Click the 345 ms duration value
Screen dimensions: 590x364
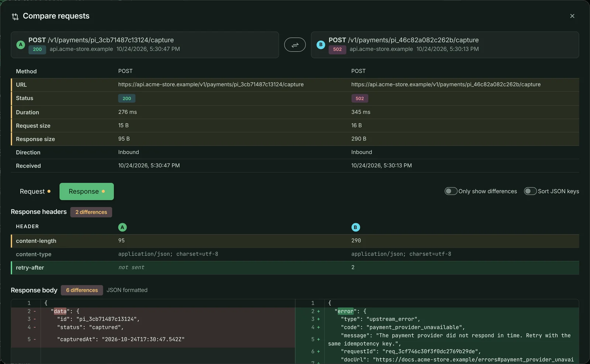click(x=361, y=112)
